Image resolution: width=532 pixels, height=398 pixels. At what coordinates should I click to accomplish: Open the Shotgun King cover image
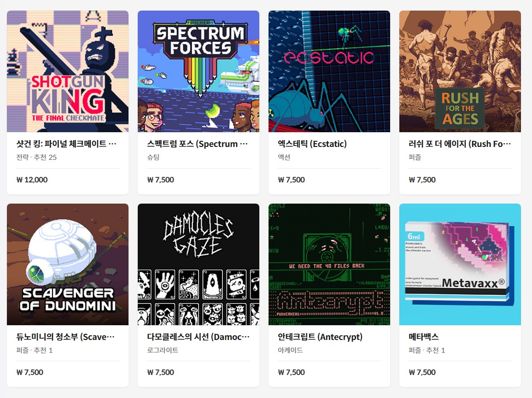(68, 71)
